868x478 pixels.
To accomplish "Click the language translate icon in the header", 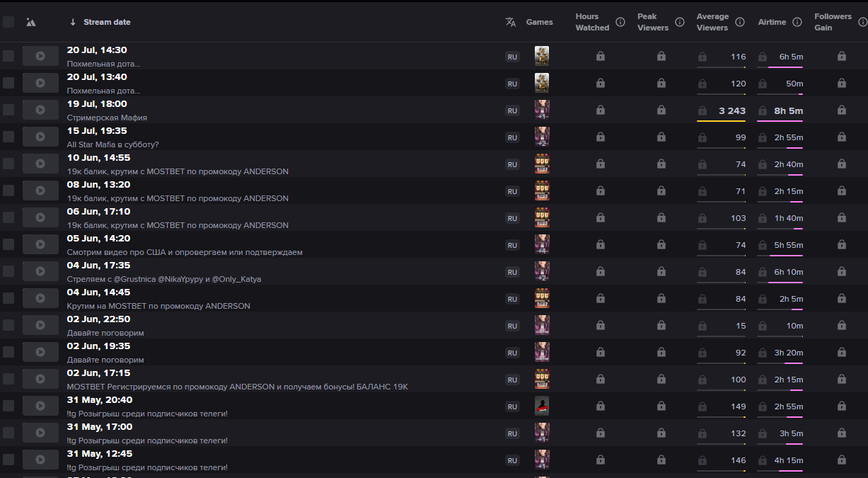I will click(x=511, y=22).
